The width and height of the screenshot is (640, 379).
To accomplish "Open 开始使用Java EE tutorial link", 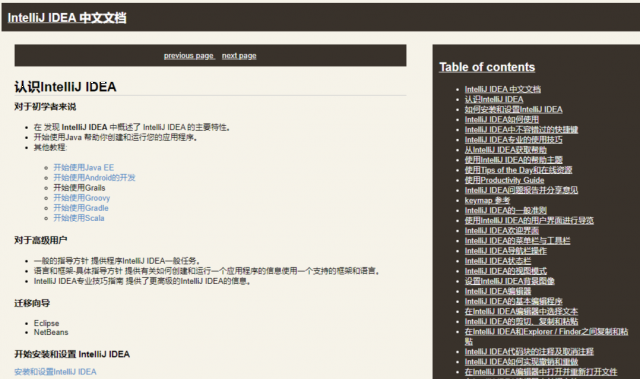I will pos(84,167).
